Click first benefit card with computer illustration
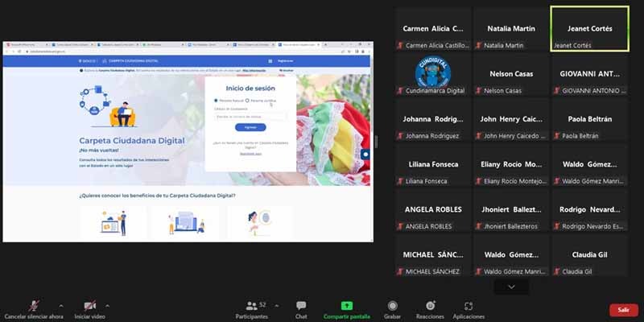 pyautogui.click(x=114, y=223)
